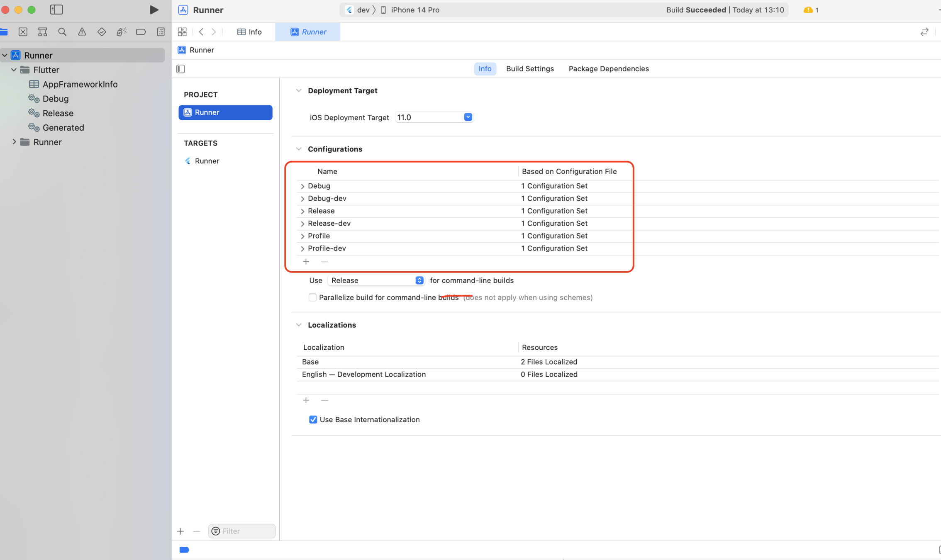Viewport: 941px width, 560px height.
Task: Open the Source Control navigator icon
Action: pyautogui.click(x=23, y=32)
